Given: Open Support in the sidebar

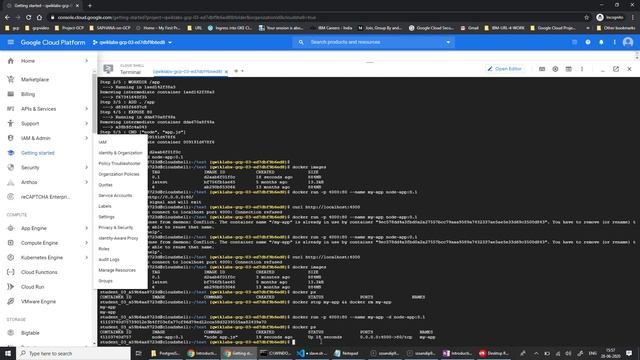Looking at the screenshot, I should click(30, 123).
